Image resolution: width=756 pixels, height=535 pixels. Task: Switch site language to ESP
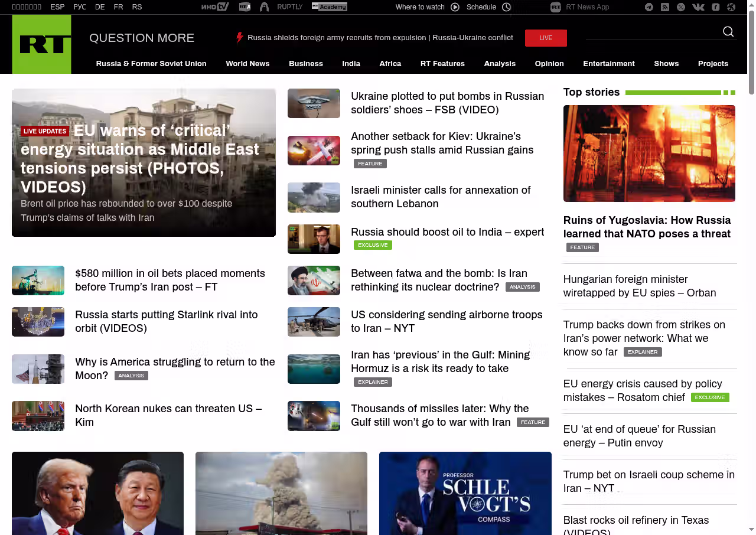[x=57, y=7]
